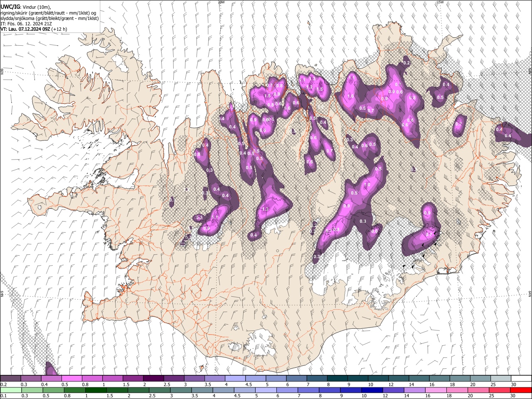
Task: Click the red 25–30 rain scale swatch
Action: (x=500, y=390)
